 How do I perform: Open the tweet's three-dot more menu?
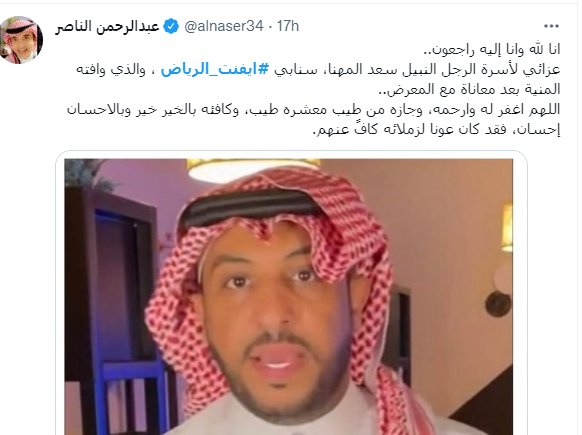[551, 26]
